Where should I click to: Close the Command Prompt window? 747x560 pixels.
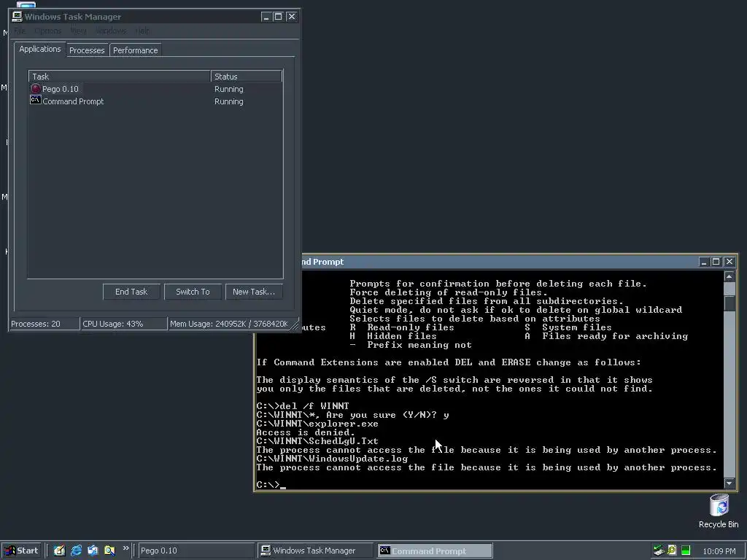point(729,262)
